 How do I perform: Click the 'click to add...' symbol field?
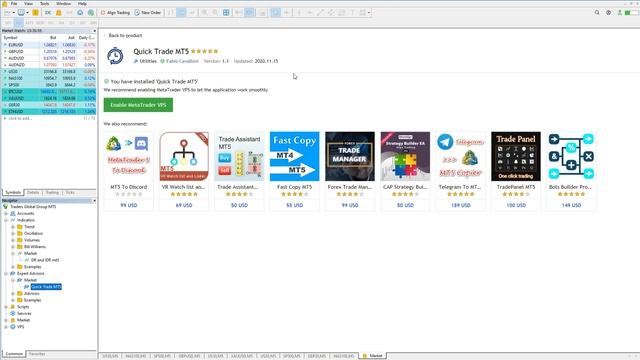click(20, 118)
